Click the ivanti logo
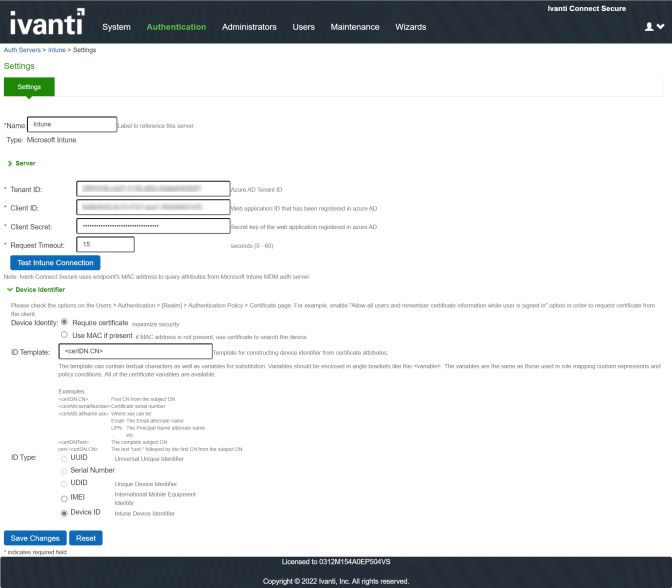Screen dimensions: 672x588 [x=47, y=22]
